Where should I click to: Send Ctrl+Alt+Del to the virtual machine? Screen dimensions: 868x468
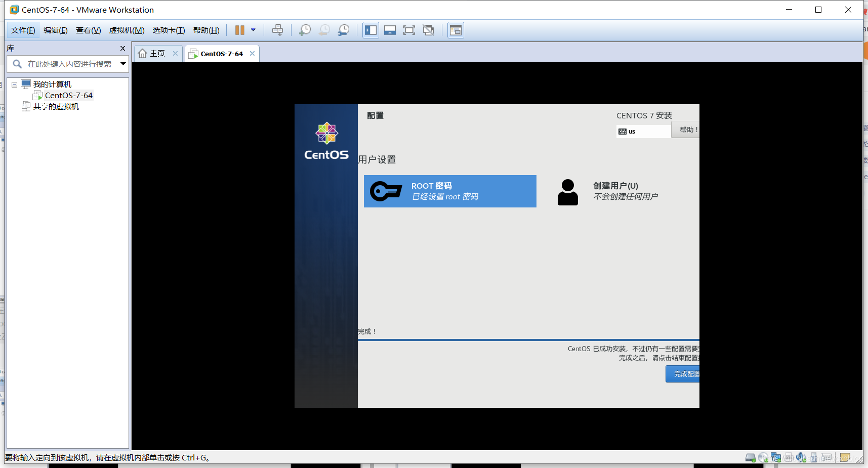(x=277, y=30)
